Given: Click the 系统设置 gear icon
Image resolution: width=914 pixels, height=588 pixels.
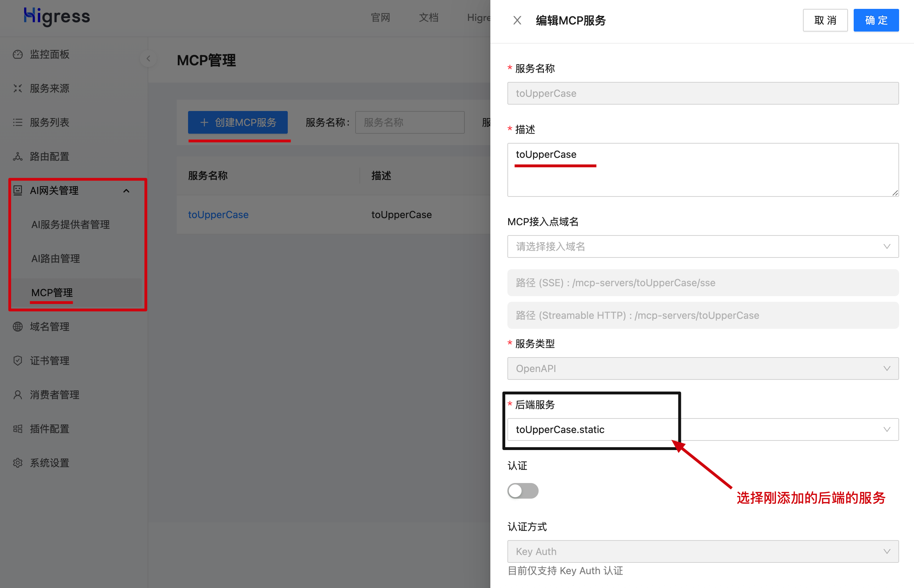Looking at the screenshot, I should [18, 463].
